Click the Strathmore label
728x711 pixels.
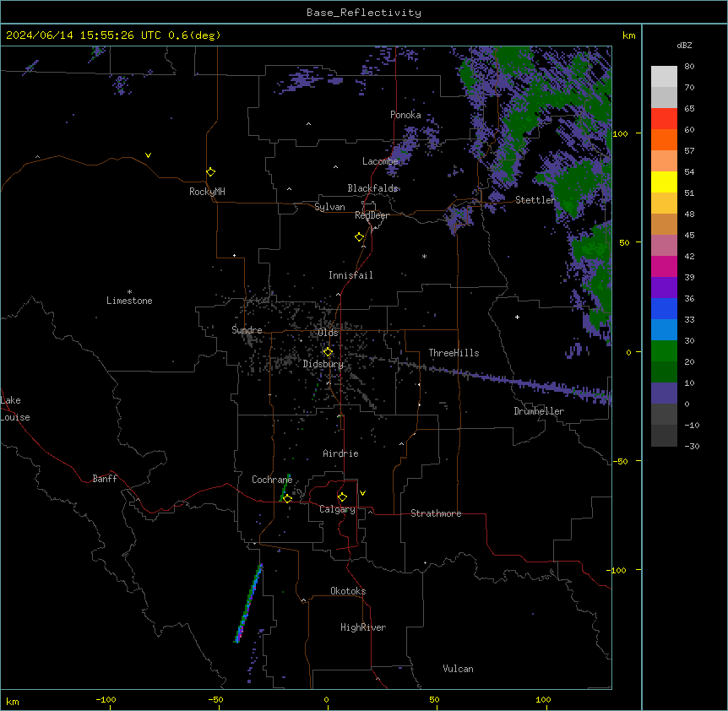[x=436, y=513]
